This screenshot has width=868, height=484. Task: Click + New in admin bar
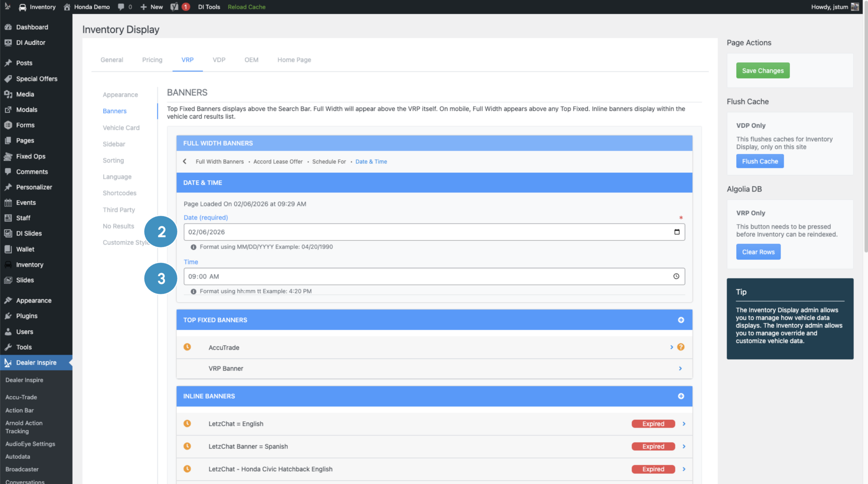pyautogui.click(x=152, y=7)
